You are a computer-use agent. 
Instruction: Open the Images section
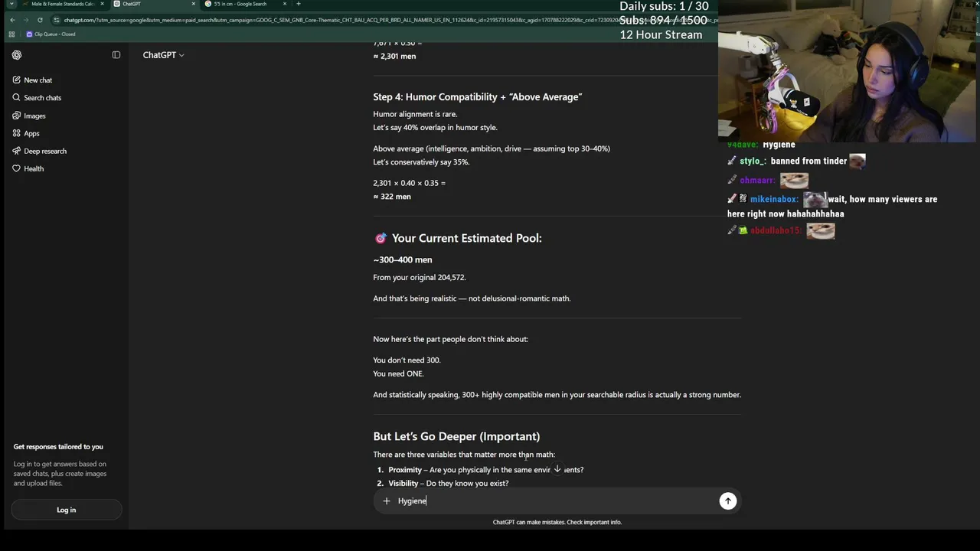pyautogui.click(x=34, y=116)
